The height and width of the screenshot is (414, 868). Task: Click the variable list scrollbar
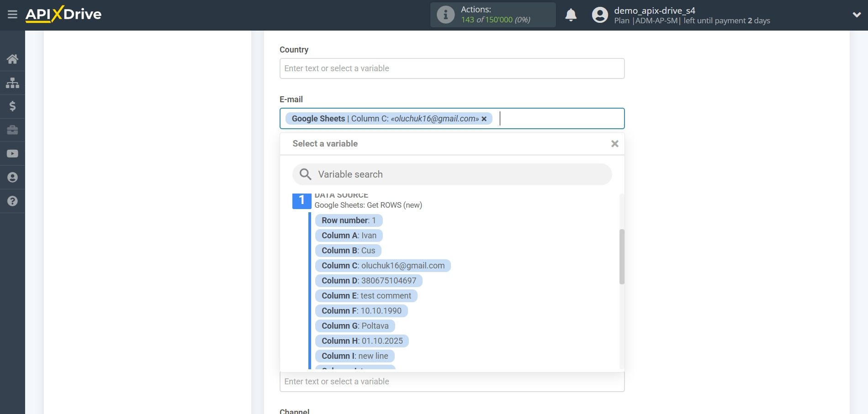[x=622, y=257]
